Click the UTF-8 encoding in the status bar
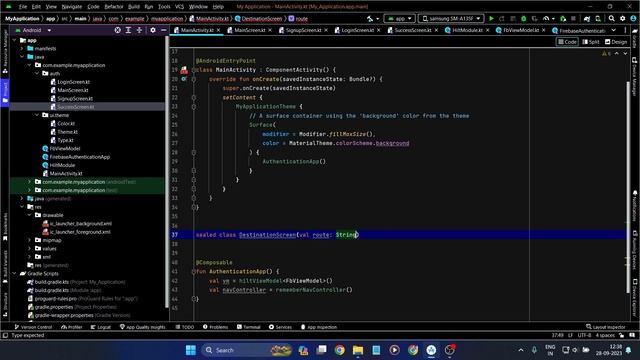Image resolution: width=640 pixels, height=360 pixels. [x=584, y=335]
